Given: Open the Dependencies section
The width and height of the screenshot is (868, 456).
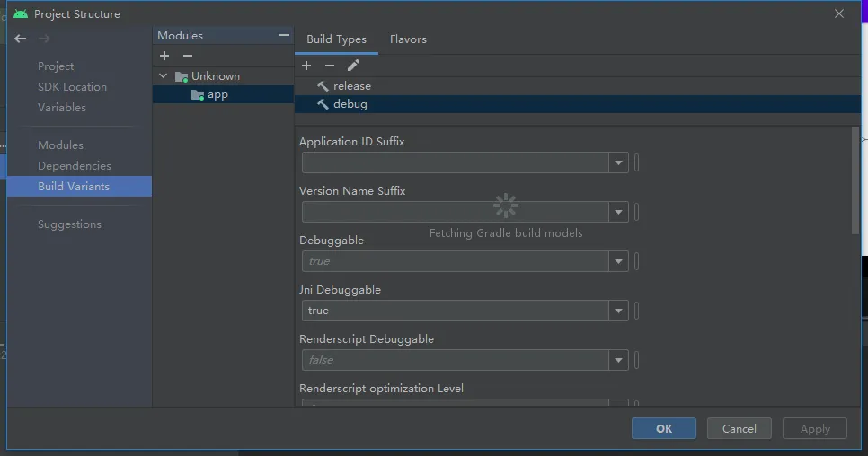Looking at the screenshot, I should click(75, 166).
